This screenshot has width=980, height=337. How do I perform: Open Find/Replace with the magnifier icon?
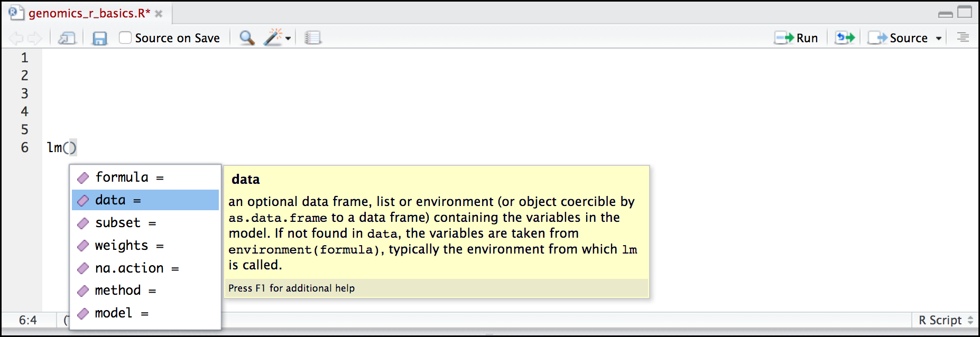tap(245, 38)
